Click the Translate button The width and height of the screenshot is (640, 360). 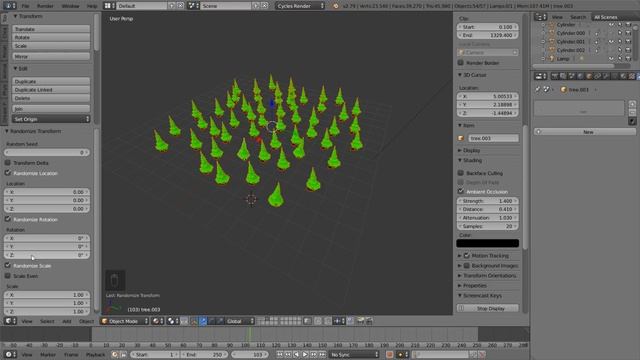tap(51, 29)
